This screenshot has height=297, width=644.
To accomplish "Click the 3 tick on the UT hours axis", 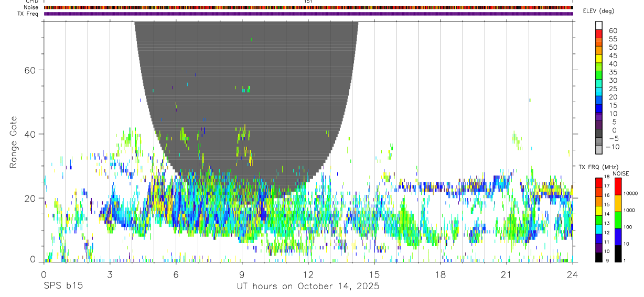I will pyautogui.click(x=110, y=274).
